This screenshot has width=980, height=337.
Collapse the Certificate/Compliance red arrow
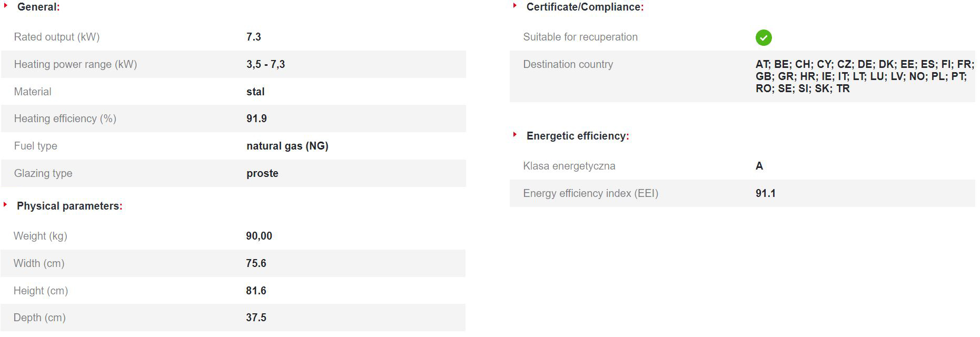click(514, 6)
